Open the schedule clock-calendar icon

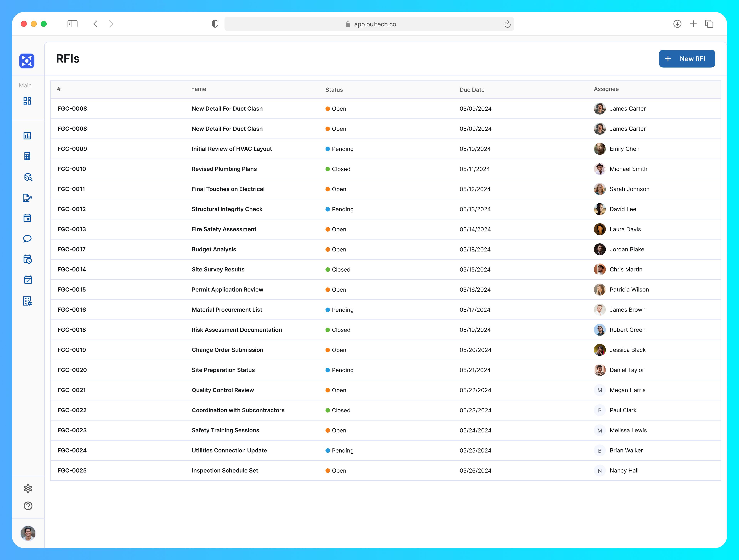coord(27,259)
